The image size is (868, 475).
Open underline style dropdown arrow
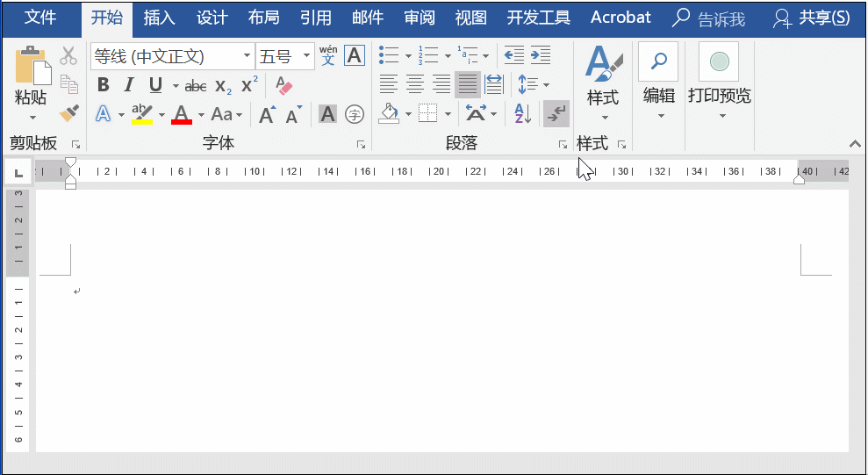pos(176,86)
